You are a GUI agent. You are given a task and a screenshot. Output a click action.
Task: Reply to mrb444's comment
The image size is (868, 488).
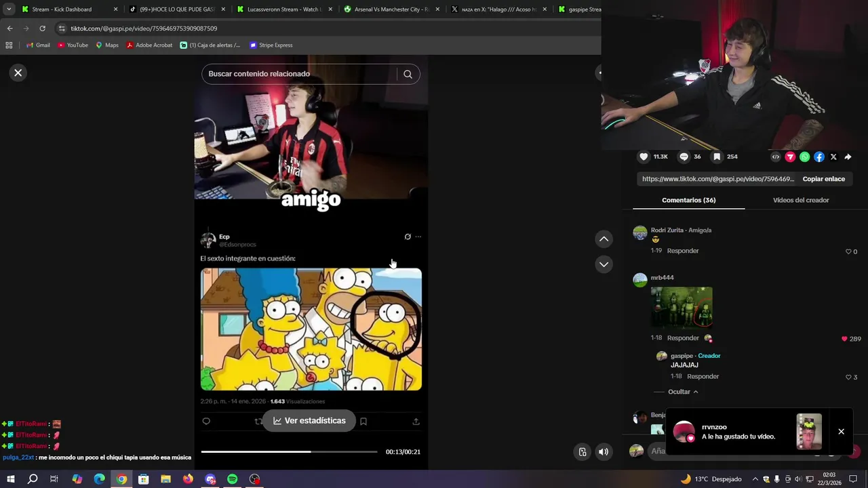pyautogui.click(x=682, y=338)
